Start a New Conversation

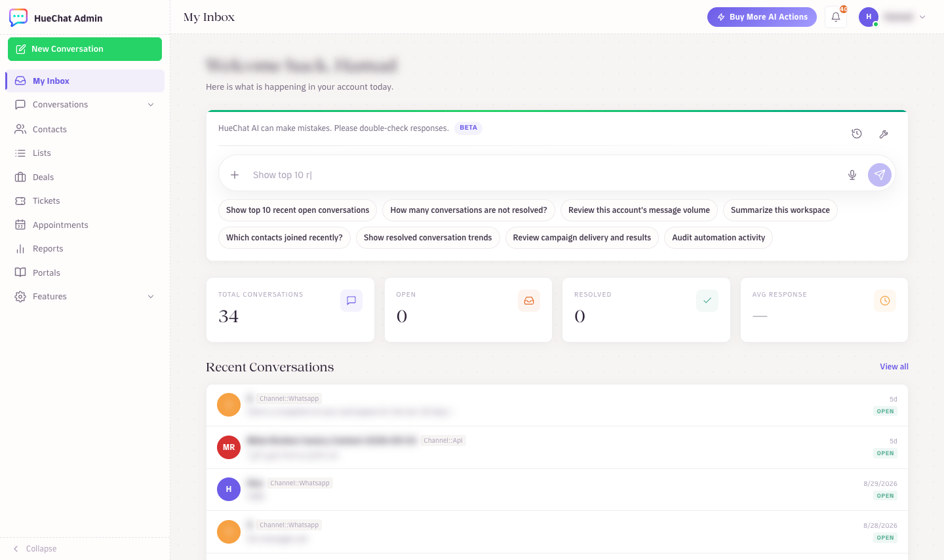coord(85,49)
